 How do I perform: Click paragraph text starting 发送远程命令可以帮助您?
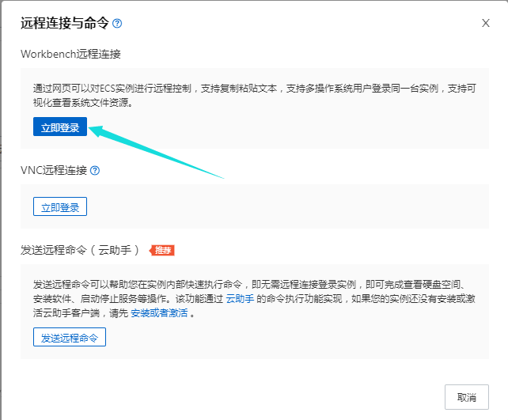tap(254, 298)
